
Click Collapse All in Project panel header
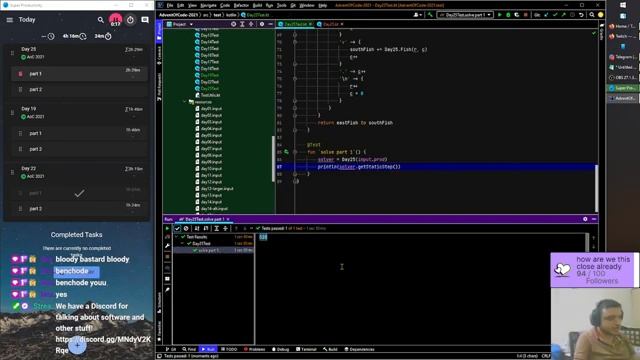(251, 24)
